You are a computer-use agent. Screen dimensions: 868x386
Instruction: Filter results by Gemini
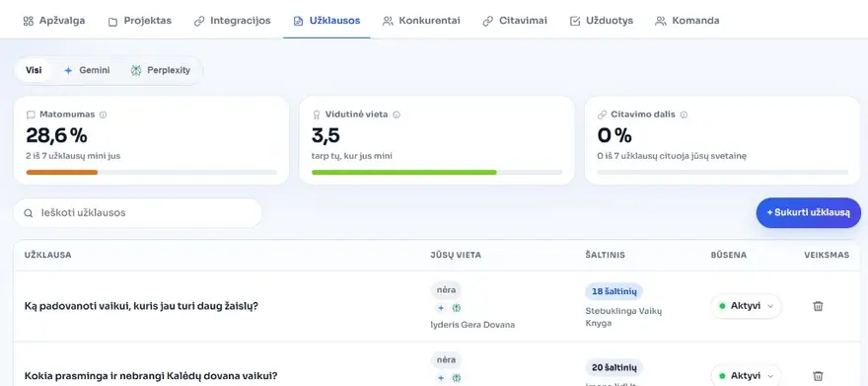(87, 70)
